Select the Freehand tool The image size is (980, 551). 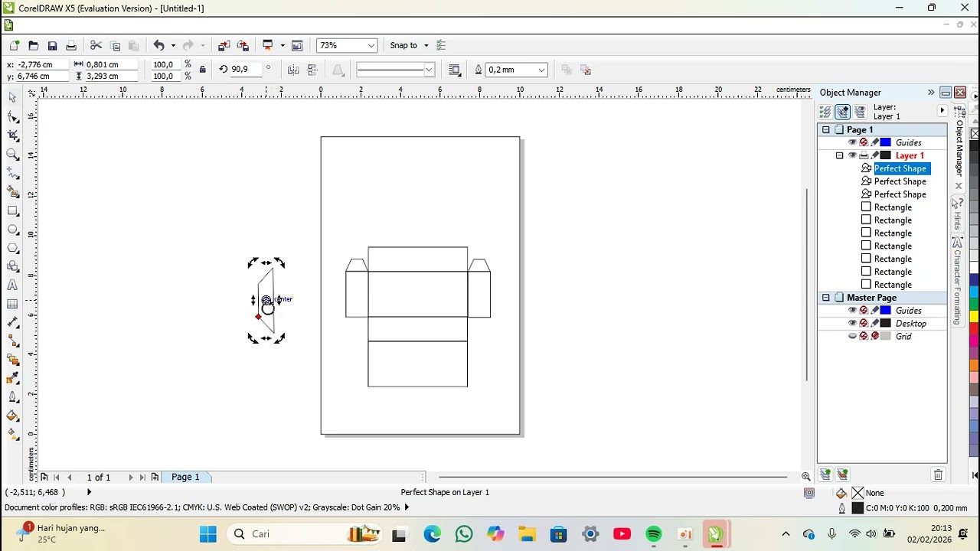click(12, 173)
